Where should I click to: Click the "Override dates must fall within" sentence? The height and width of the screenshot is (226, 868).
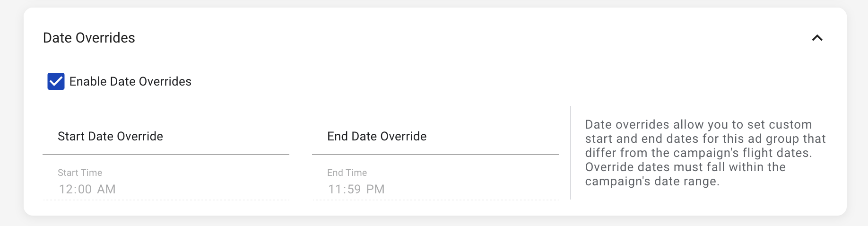tap(685, 167)
